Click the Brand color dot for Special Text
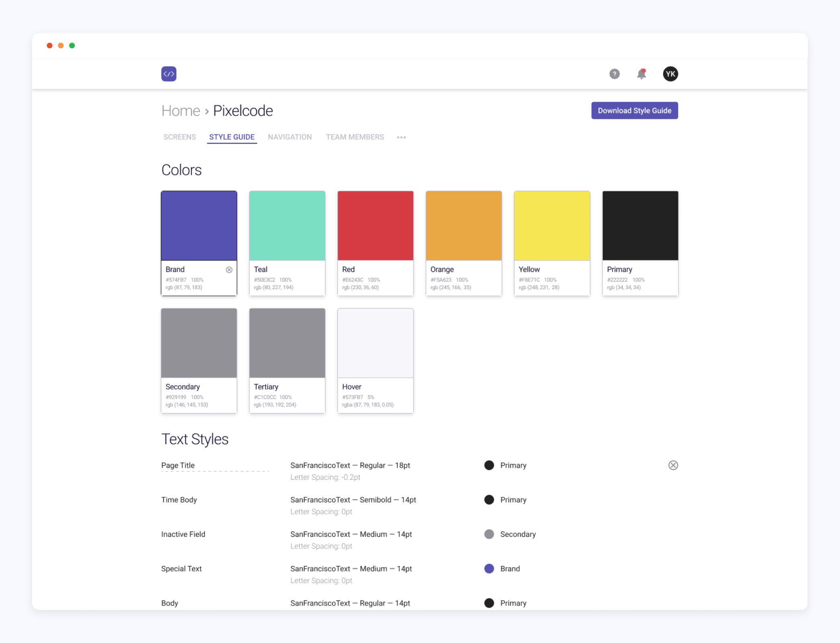The image size is (840, 643). tap(489, 569)
